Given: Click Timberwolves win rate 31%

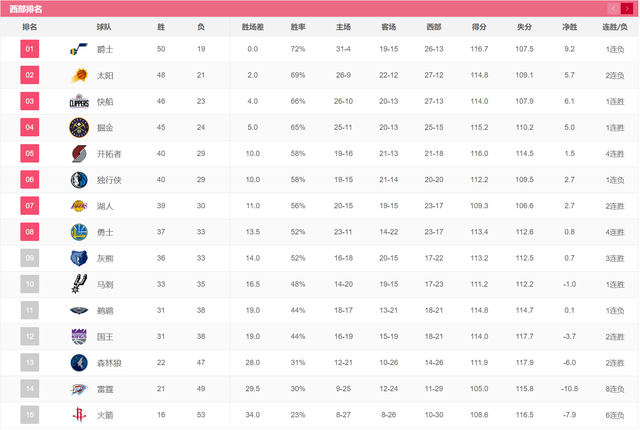Looking at the screenshot, I should click(x=298, y=362).
